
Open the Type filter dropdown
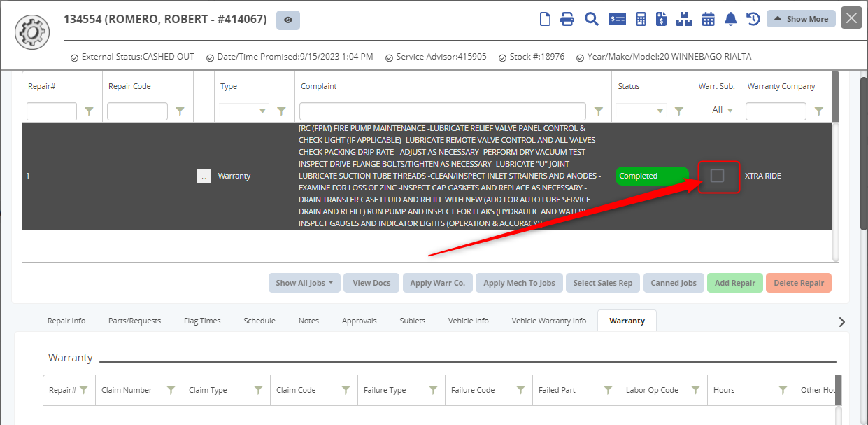(x=263, y=111)
